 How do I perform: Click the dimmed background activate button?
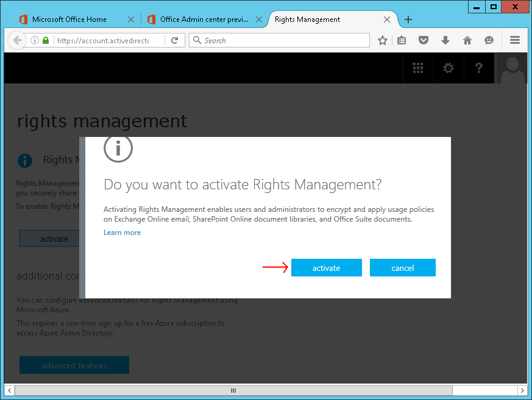coord(49,239)
